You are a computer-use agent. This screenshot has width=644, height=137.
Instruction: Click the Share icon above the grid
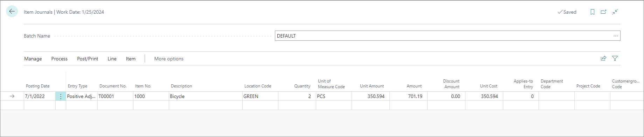[603, 58]
